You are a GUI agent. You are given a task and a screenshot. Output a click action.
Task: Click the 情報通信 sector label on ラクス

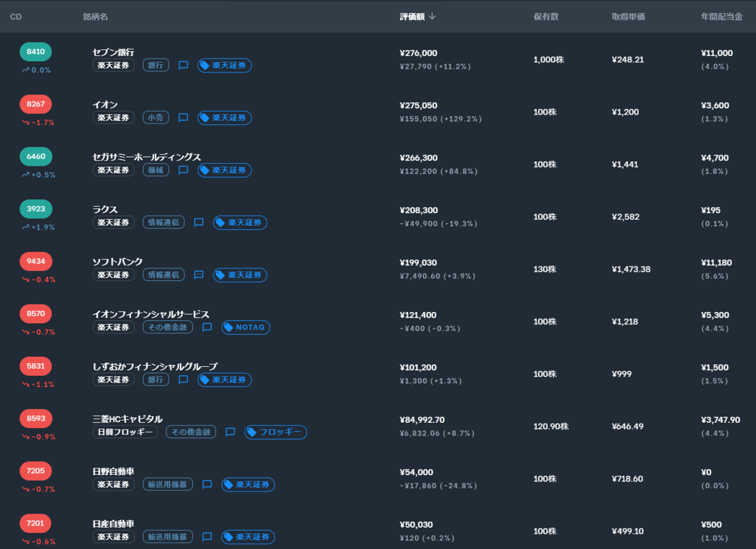164,222
